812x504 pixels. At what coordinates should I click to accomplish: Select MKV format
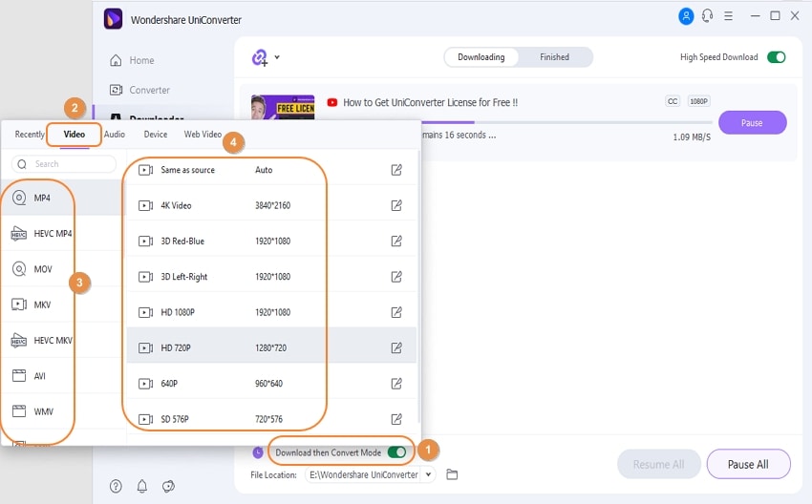tap(62, 304)
